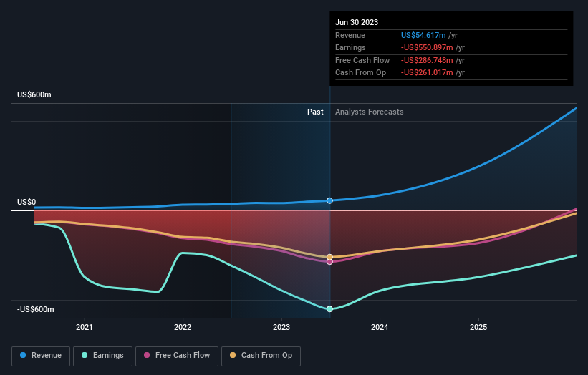The image size is (588, 375).
Task: Click the Analysts Forecasts label
Action: pos(370,112)
